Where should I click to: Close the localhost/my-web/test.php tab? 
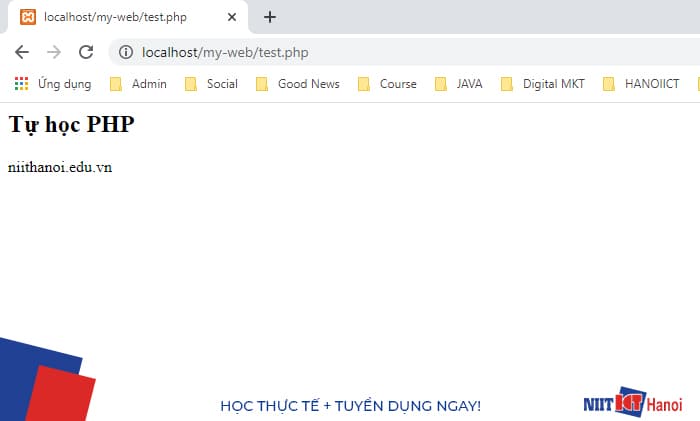tap(232, 17)
